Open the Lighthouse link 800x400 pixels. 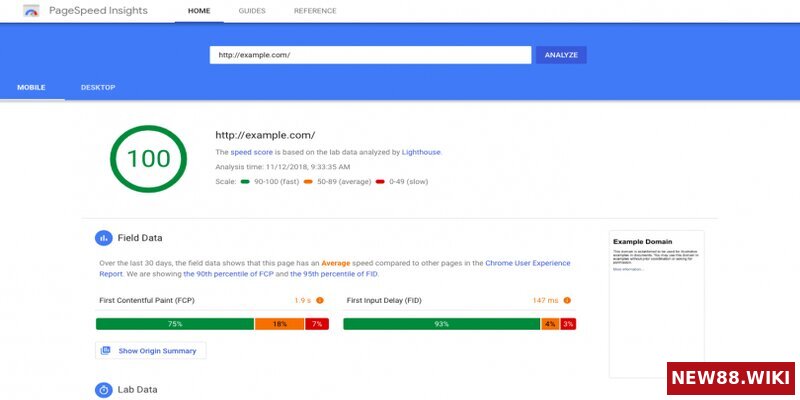click(x=421, y=152)
